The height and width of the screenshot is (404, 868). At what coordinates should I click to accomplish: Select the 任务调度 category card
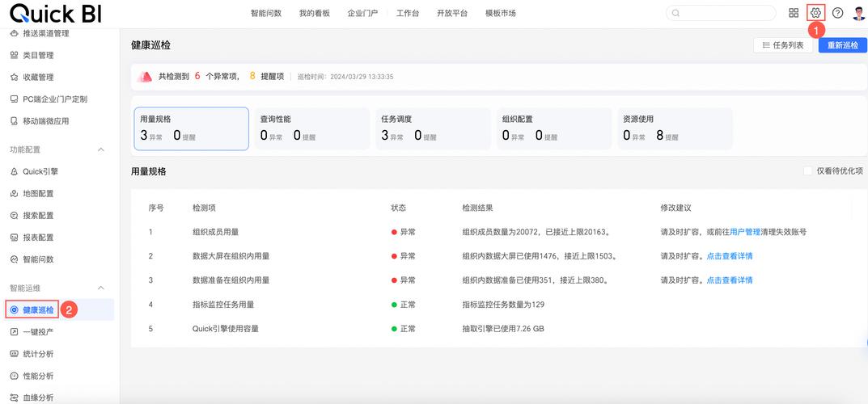coord(433,128)
